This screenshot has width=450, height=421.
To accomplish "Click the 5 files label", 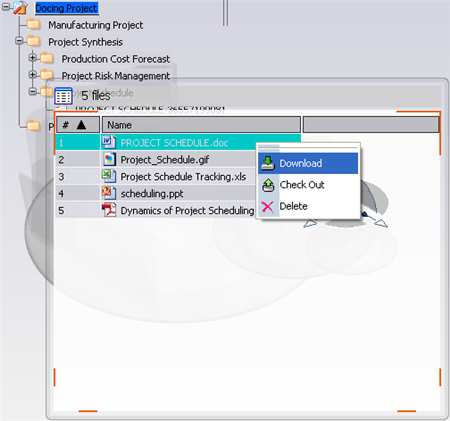I will (96, 96).
